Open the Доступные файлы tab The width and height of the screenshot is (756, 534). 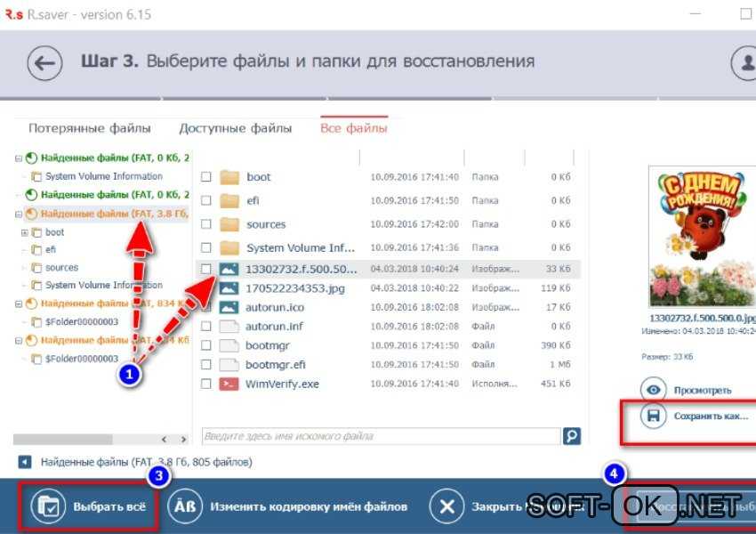point(236,128)
